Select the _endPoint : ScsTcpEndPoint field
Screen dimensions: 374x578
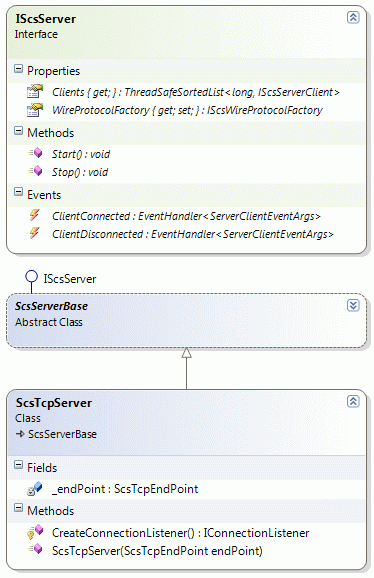[x=125, y=489]
